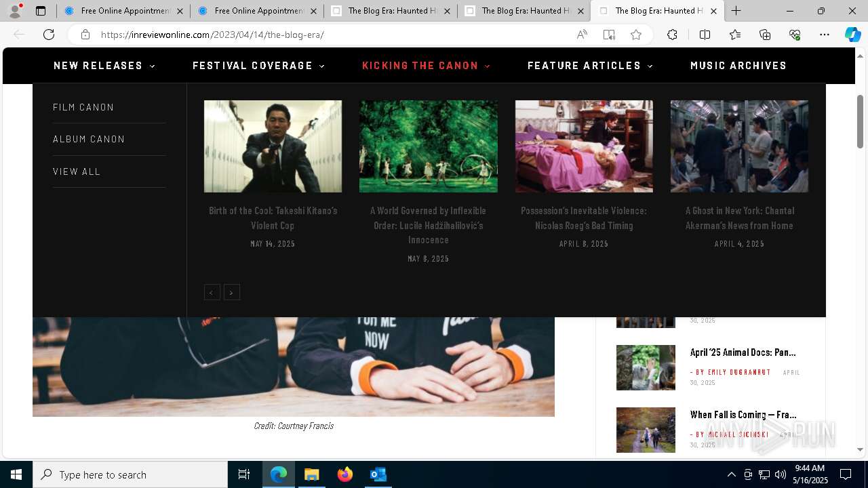868x488 pixels.
Task: Add page to favorites star icon
Action: pos(636,35)
